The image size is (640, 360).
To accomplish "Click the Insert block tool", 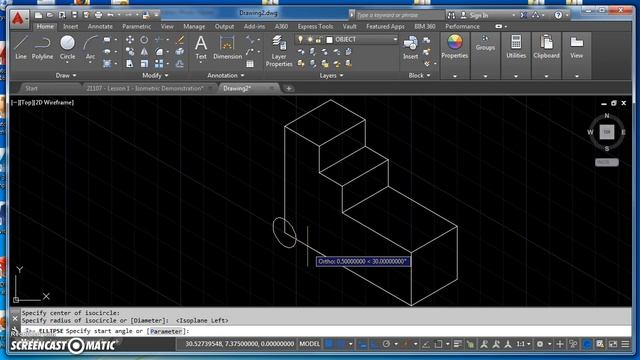I will (410, 48).
